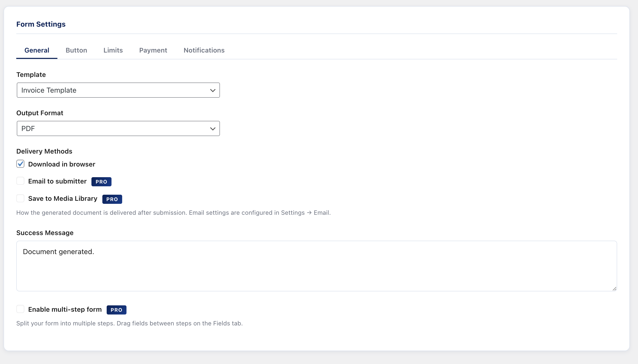
Task: Click the chevron on the PDF format selector
Action: pyautogui.click(x=213, y=128)
